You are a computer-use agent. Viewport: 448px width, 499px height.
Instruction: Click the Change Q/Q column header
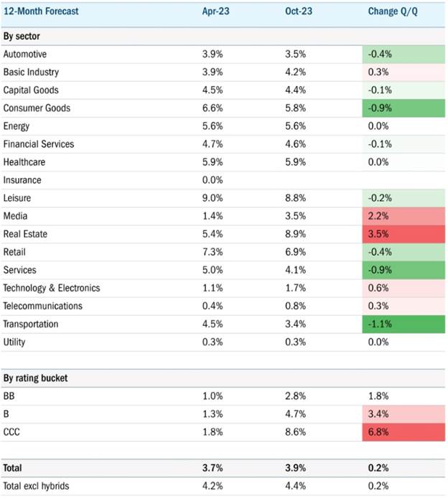[393, 11]
